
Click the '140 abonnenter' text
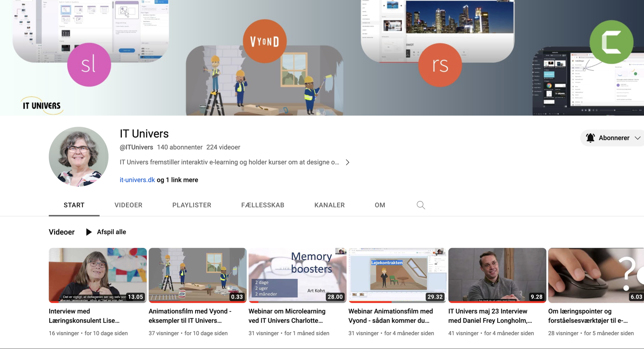(180, 147)
